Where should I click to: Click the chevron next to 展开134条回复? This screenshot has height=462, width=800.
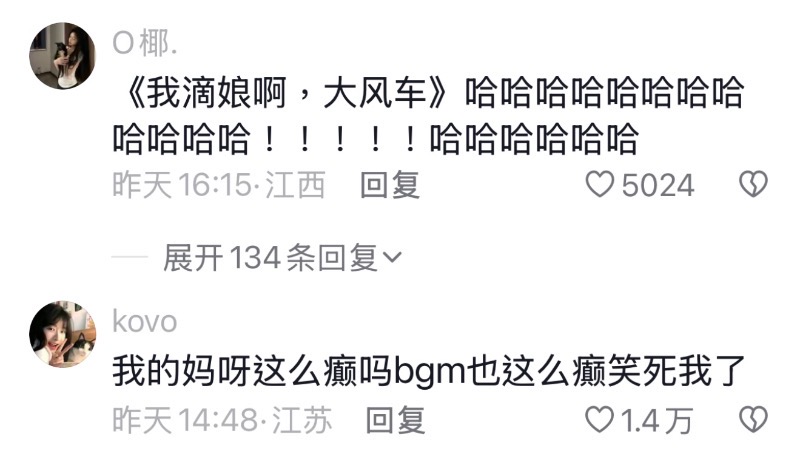pyautogui.click(x=392, y=258)
